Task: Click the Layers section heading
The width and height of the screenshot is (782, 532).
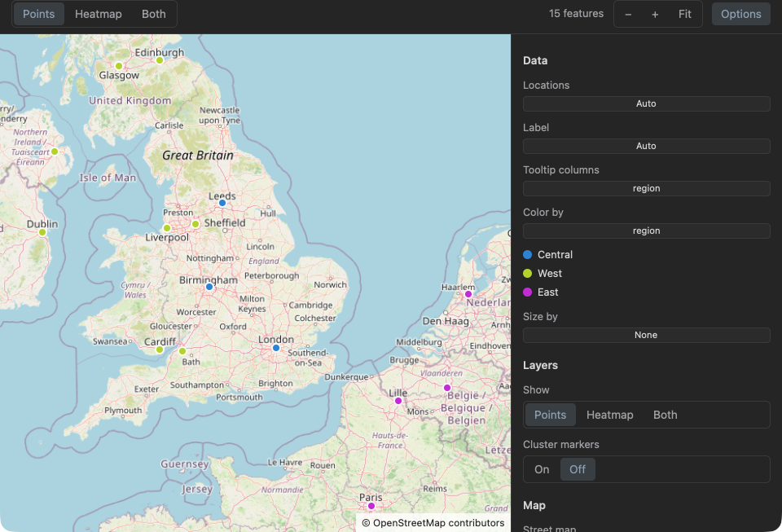Action: (x=540, y=366)
